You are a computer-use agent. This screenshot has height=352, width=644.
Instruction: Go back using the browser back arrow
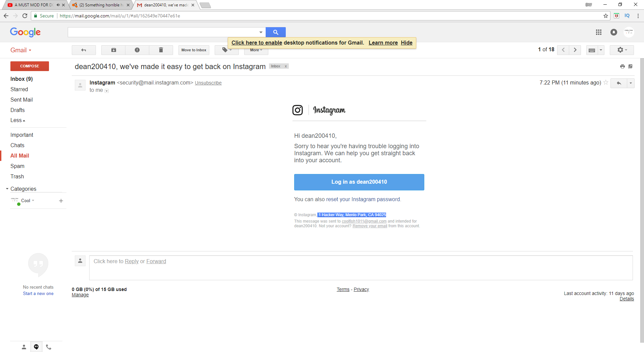click(6, 16)
